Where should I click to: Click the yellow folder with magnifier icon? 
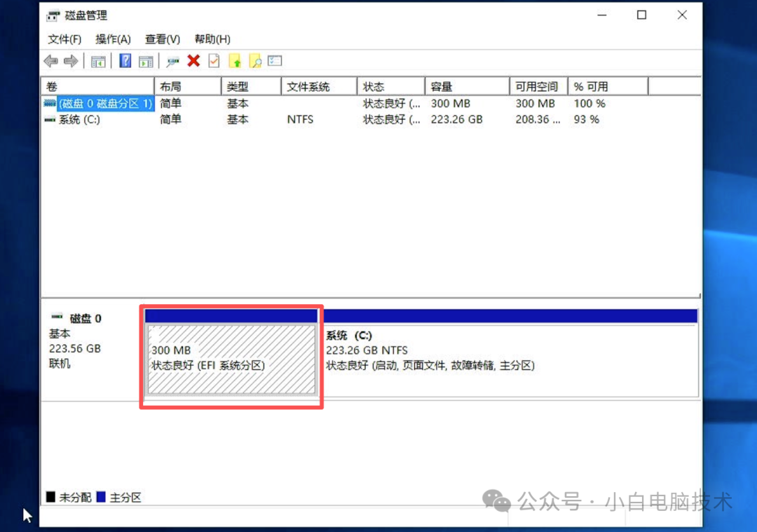click(x=255, y=61)
